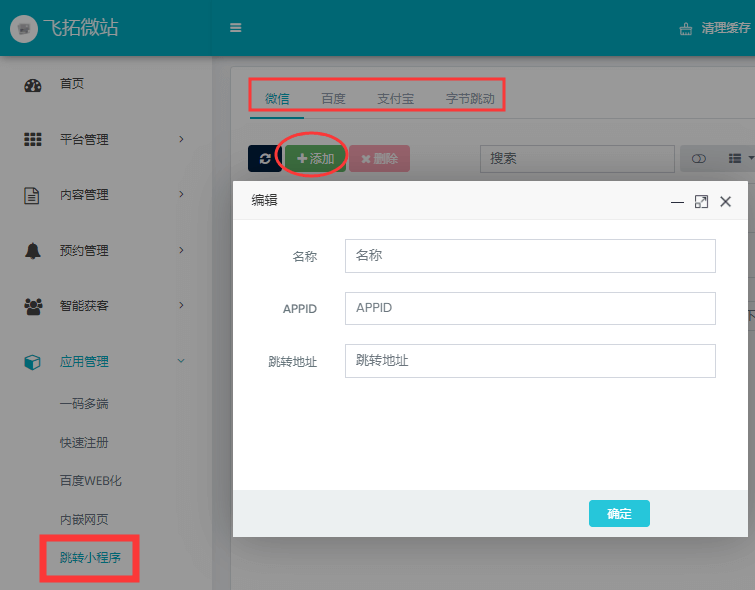755x590 pixels.
Task: Click the bell icon beside 预约管理
Action: pyautogui.click(x=33, y=251)
